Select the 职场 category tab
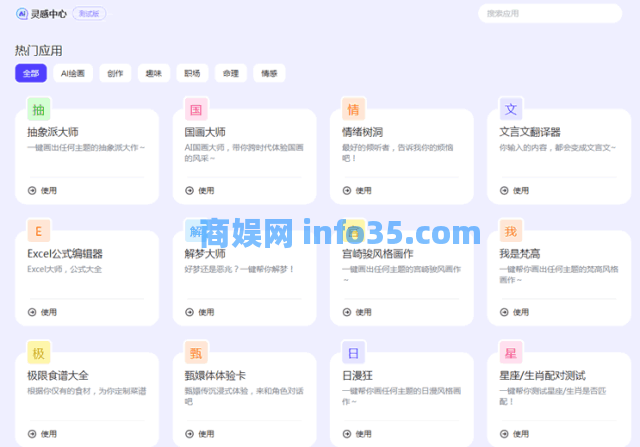Viewport: 640px width, 447px height. (192, 73)
